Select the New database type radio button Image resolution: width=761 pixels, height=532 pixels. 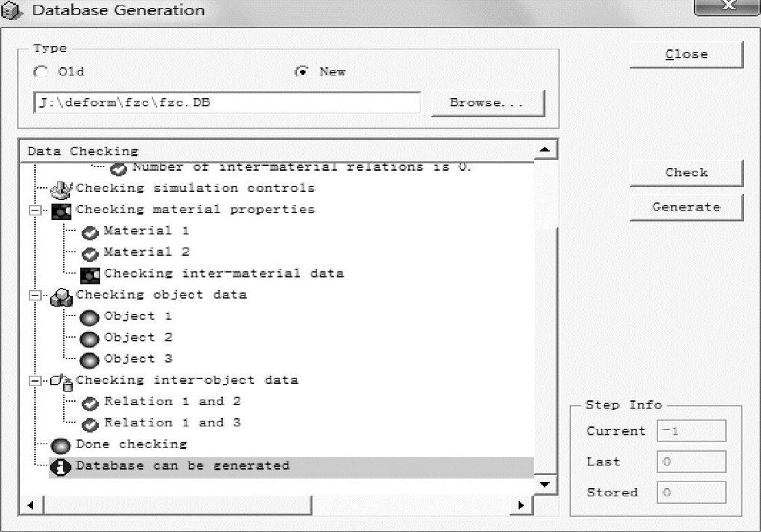coord(301,72)
